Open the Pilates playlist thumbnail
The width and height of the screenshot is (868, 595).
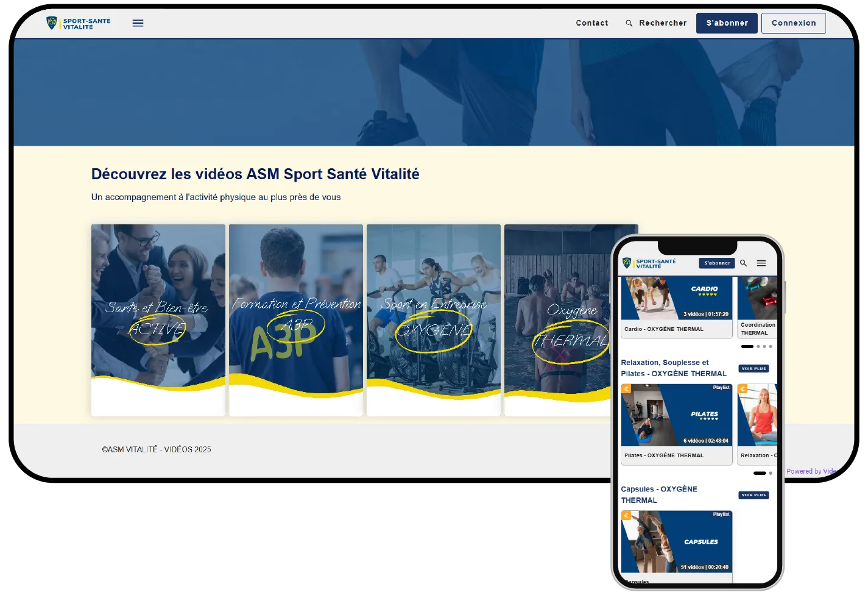(677, 415)
